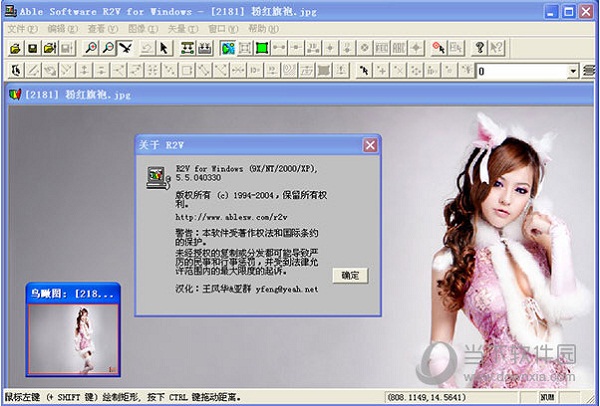Screen dimensions: 600x406
Task: Toggle the pressed pan tool icon
Action: click(x=125, y=48)
